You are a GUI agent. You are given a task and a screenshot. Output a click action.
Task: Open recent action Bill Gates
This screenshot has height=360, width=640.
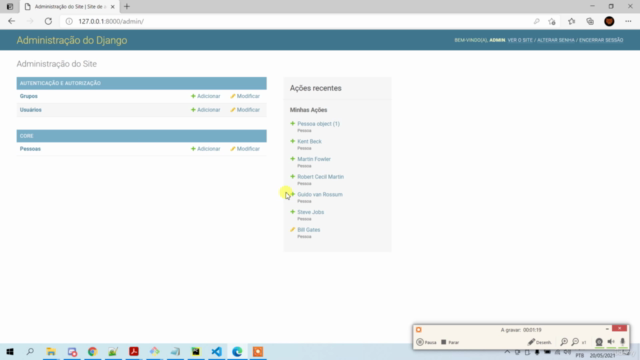[309, 230]
